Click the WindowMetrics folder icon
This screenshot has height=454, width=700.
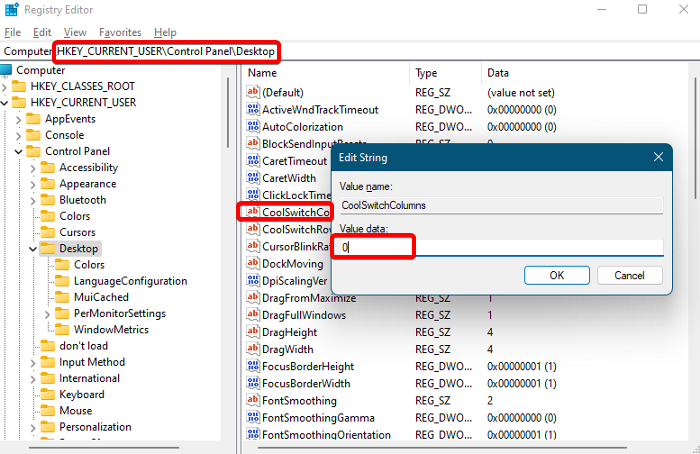62,329
